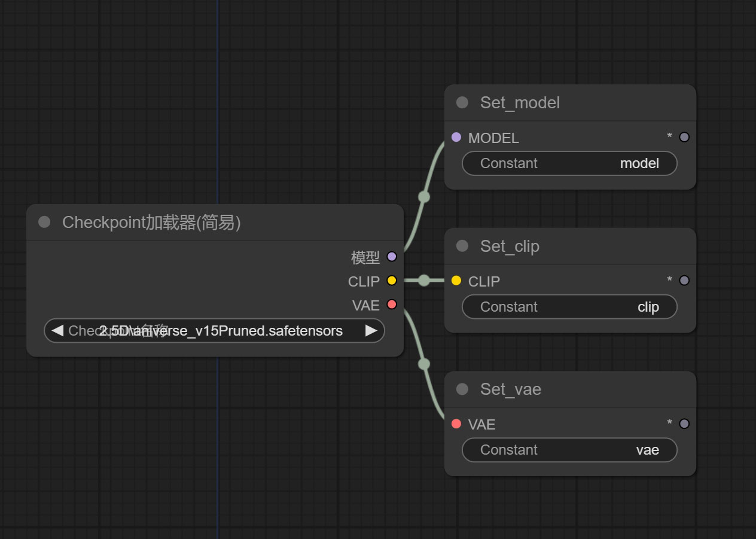Click the CLIP output label on Checkpoint loader
This screenshot has width=756, height=539.
point(364,281)
